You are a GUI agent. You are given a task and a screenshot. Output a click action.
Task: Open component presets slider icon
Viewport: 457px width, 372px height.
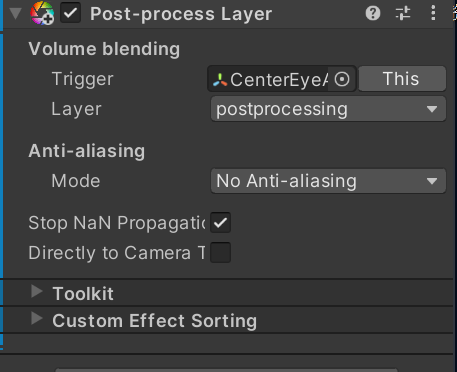403,14
